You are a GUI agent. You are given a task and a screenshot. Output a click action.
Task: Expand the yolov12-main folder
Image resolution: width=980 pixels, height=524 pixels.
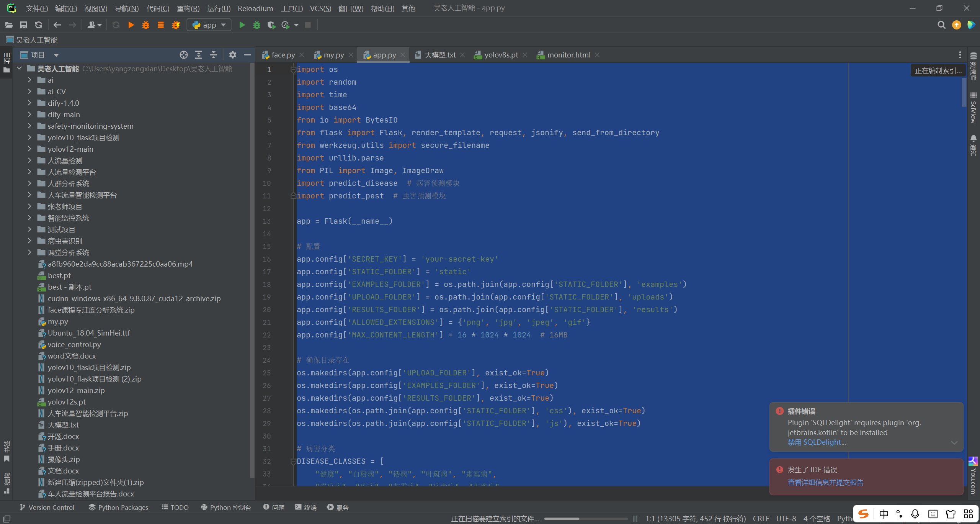coord(29,149)
